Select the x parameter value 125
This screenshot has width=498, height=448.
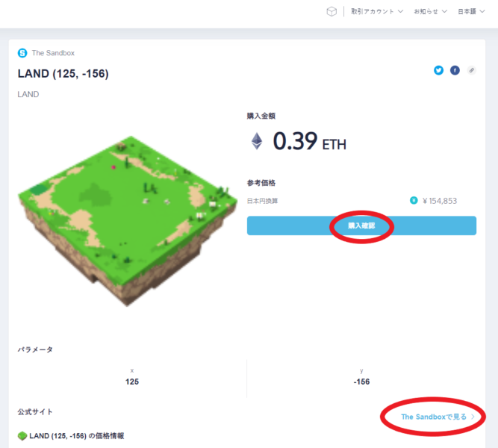[x=132, y=382]
